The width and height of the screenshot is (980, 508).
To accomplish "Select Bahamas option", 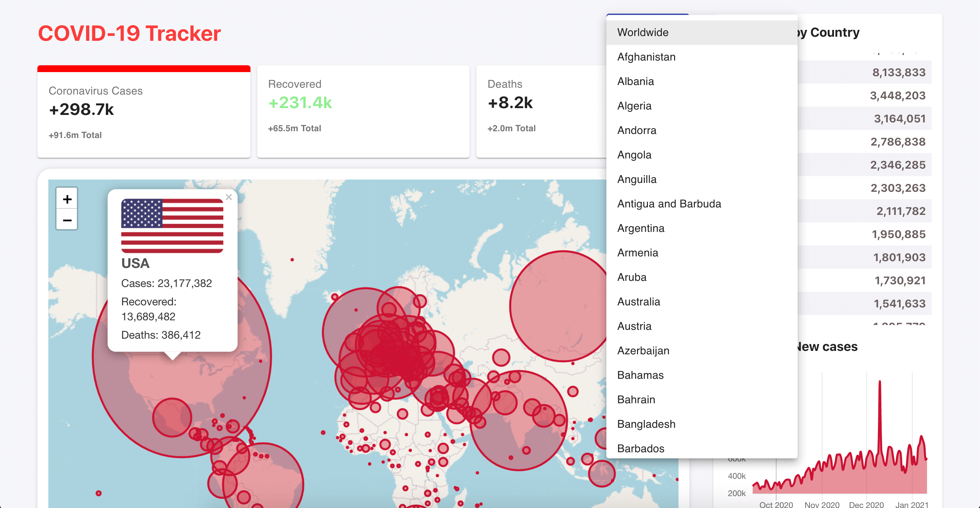I will pyautogui.click(x=702, y=375).
